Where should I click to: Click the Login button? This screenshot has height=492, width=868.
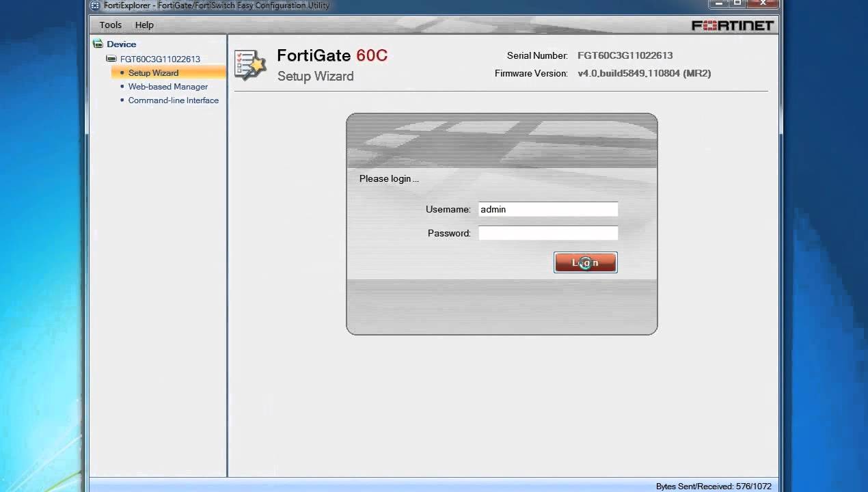point(585,262)
